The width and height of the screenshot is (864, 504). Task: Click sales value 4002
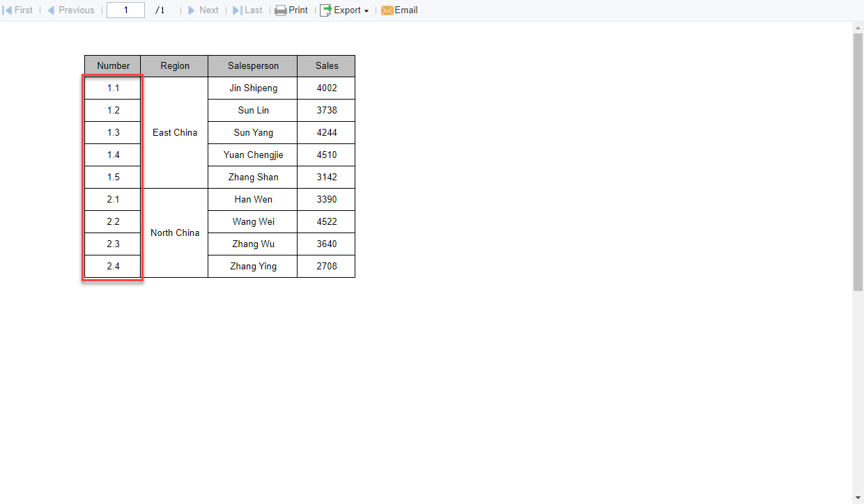pos(326,88)
